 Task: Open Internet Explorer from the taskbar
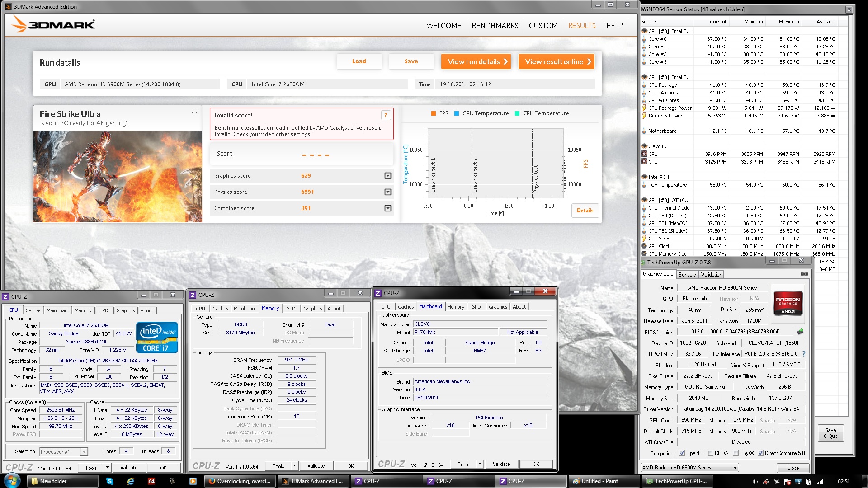[x=131, y=481]
